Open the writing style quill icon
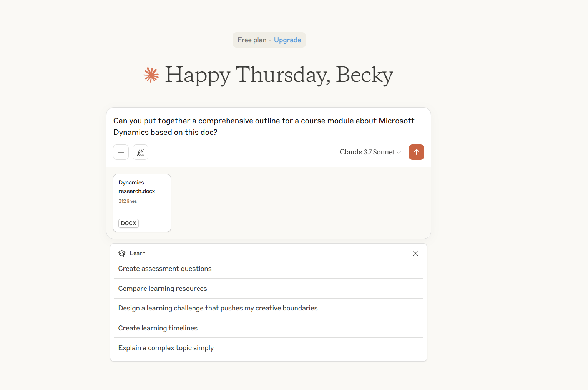 coord(140,152)
